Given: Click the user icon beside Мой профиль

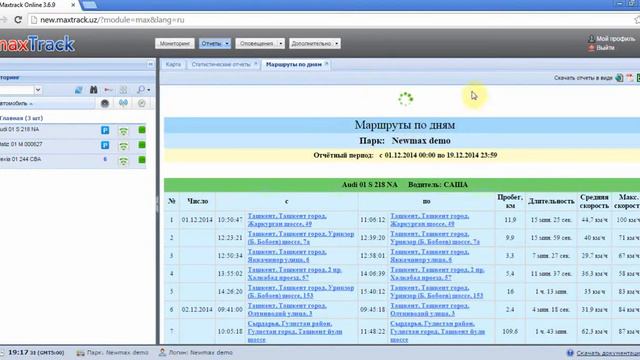Looking at the screenshot, I should tap(591, 39).
